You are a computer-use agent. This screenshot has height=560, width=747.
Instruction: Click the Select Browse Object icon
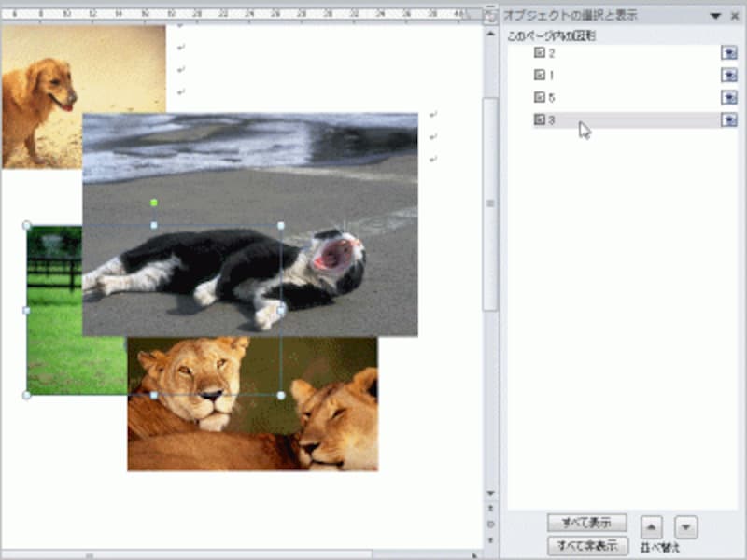[x=489, y=524]
